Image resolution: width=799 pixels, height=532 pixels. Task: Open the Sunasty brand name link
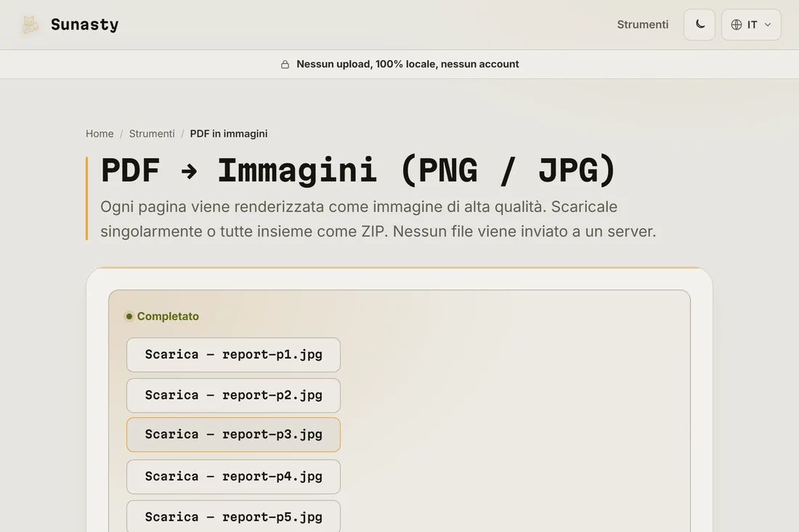point(84,25)
